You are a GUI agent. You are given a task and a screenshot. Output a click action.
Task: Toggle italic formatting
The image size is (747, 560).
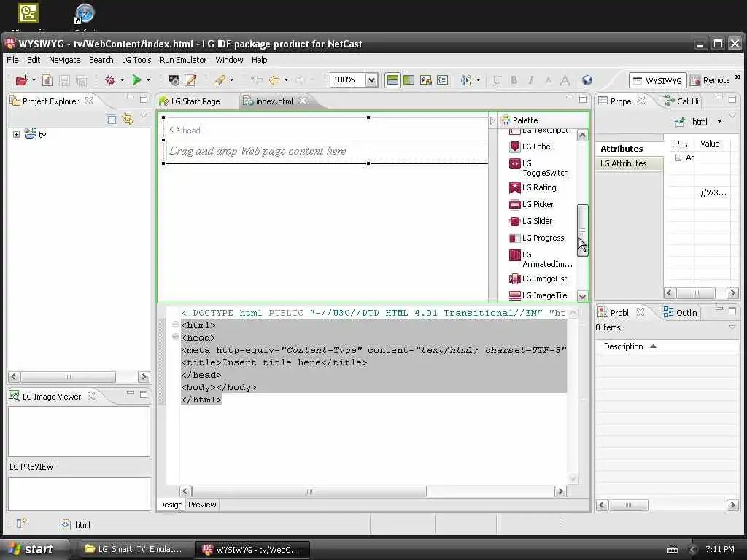[531, 80]
